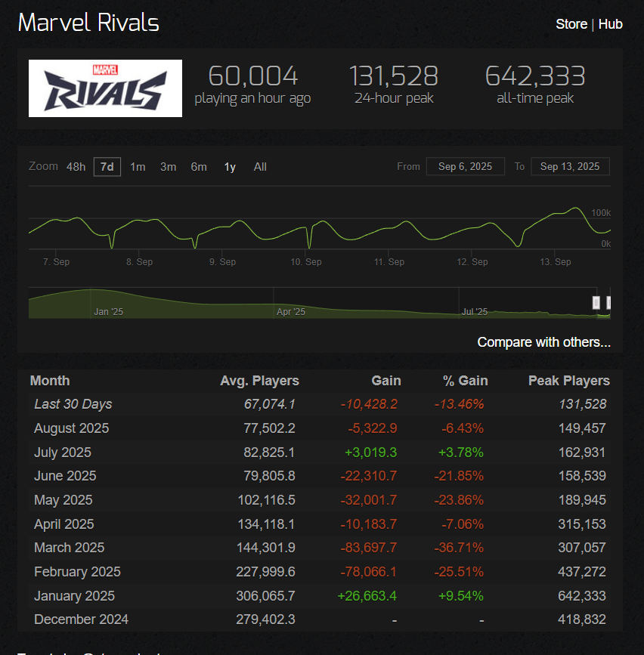The width and height of the screenshot is (644, 655).
Task: Click the 13. Sep chart axis label
Action: tap(556, 262)
